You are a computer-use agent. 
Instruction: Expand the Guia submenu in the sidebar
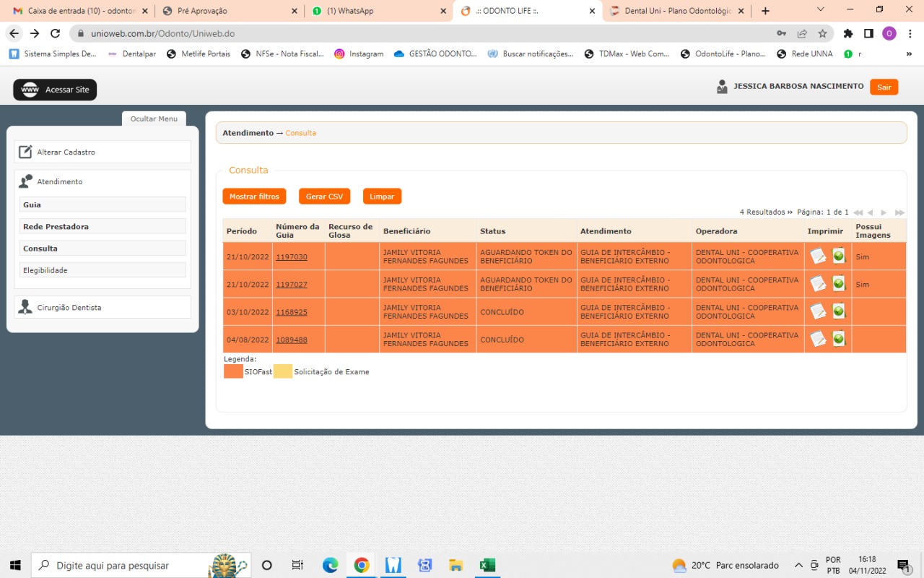[103, 204]
